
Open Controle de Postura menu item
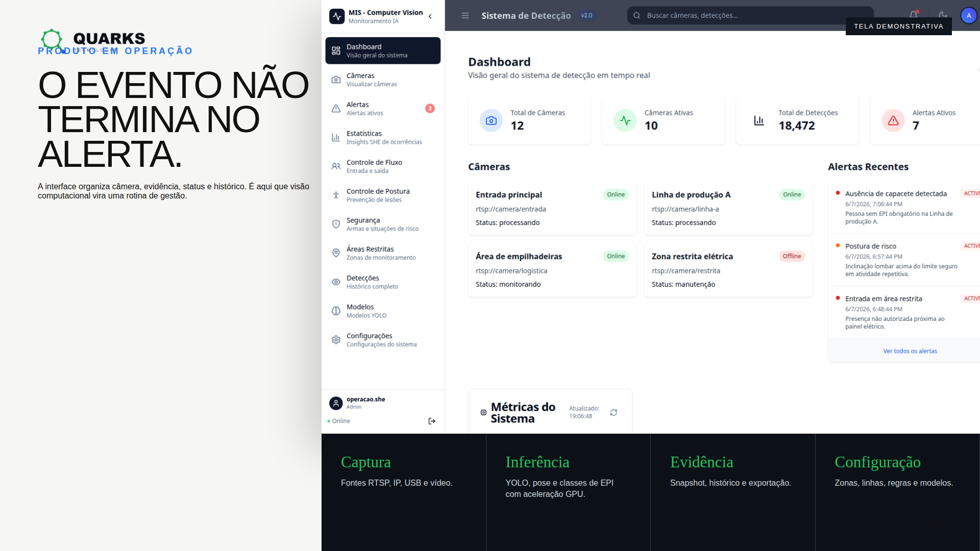pos(383,195)
